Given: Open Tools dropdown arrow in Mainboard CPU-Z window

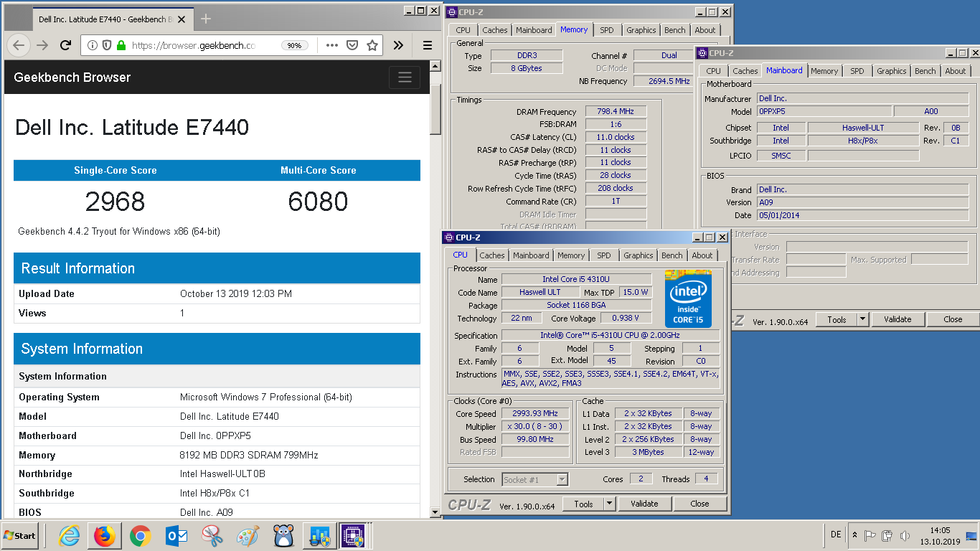Looking at the screenshot, I should point(863,320).
